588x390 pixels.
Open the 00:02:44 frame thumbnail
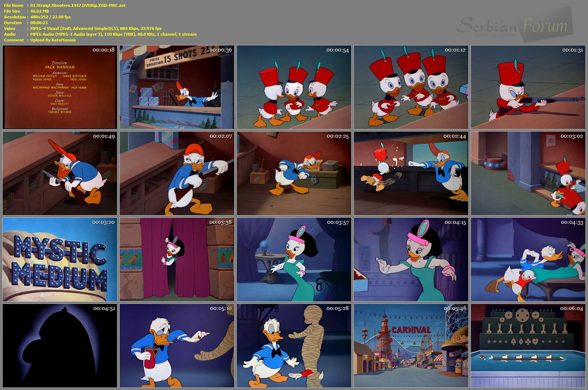point(411,174)
